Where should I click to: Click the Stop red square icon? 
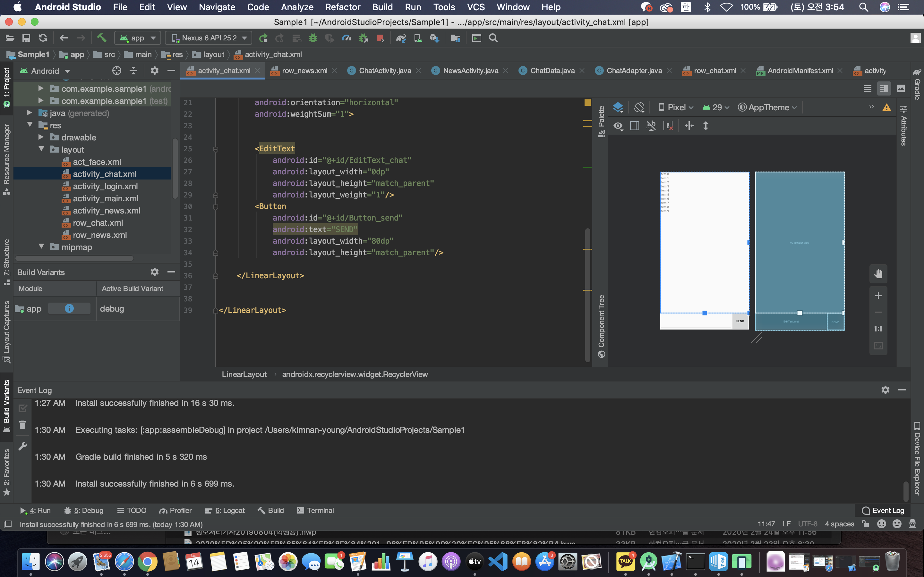(380, 38)
